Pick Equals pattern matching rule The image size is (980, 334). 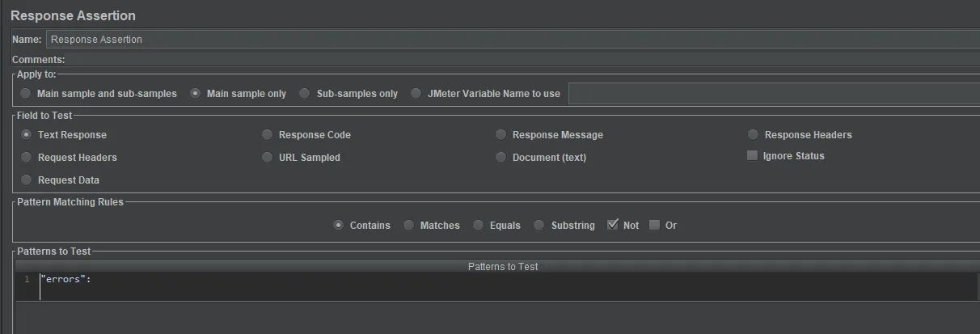pyautogui.click(x=479, y=226)
